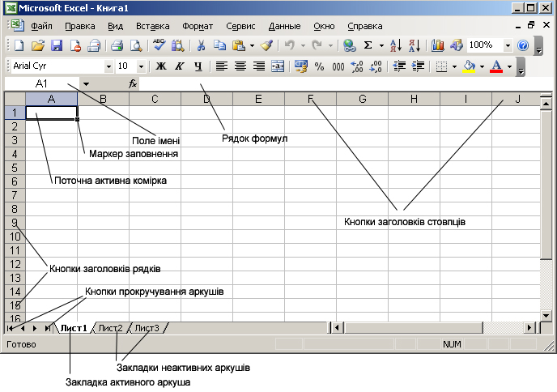The height and width of the screenshot is (392, 557).
Task: Apply the currency format icon
Action: click(301, 66)
